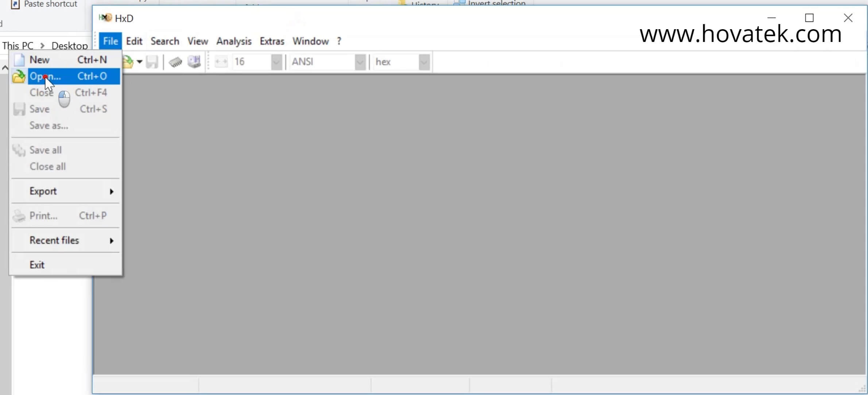The height and width of the screenshot is (395, 868).
Task: Close all open files
Action: click(x=48, y=166)
